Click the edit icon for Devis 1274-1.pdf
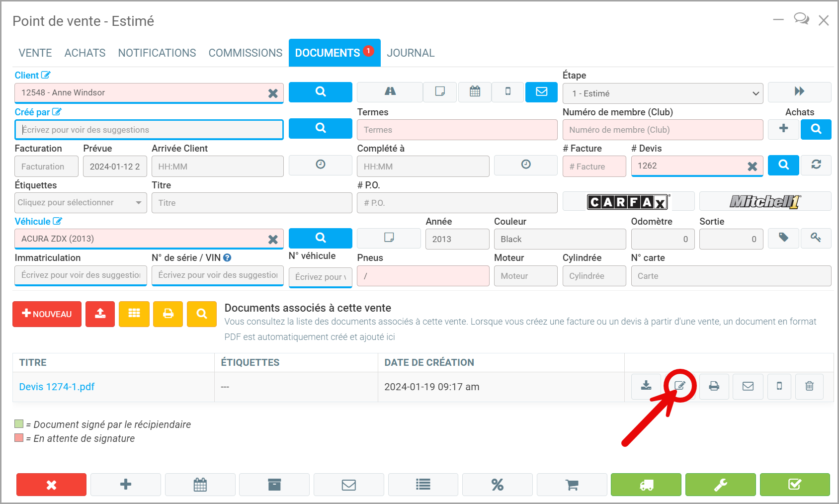This screenshot has height=504, width=839. (x=679, y=386)
